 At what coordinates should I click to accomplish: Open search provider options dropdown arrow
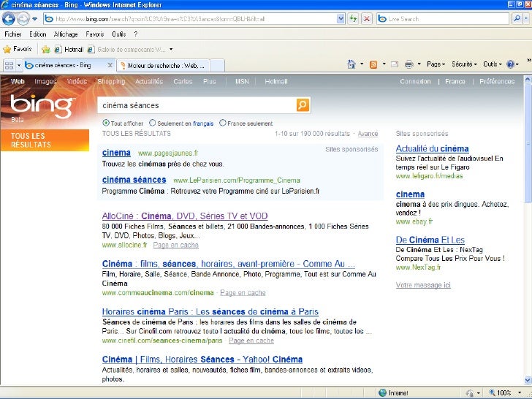(x=526, y=19)
